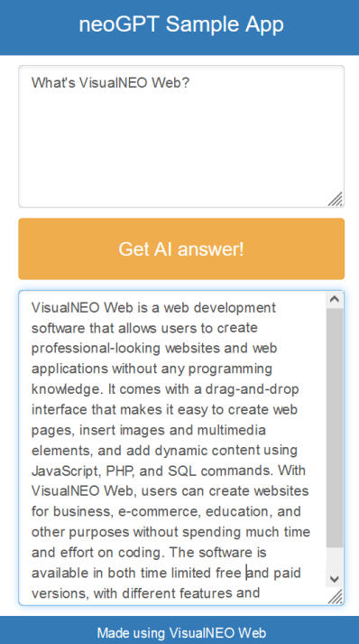Image resolution: width=359 pixels, height=644 pixels.
Task: Click the text "professional-looking websites and web"
Action: [x=154, y=349]
